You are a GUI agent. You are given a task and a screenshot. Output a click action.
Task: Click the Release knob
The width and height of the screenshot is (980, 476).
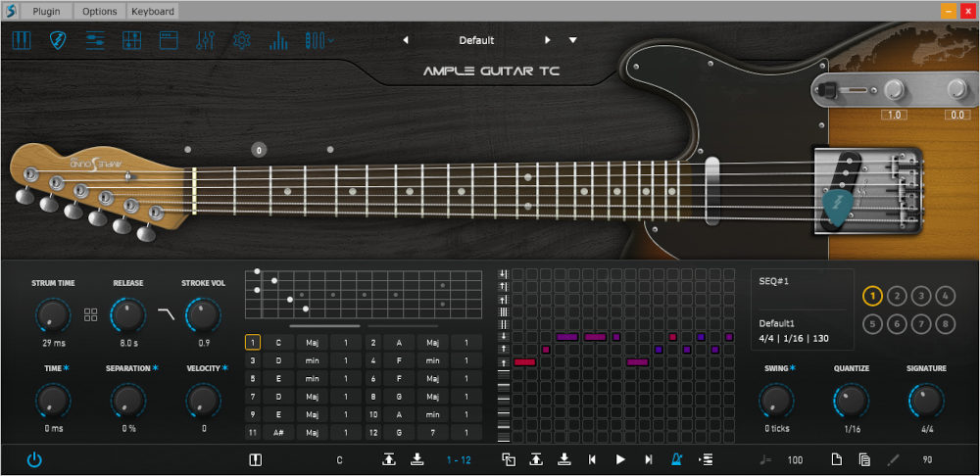point(128,314)
